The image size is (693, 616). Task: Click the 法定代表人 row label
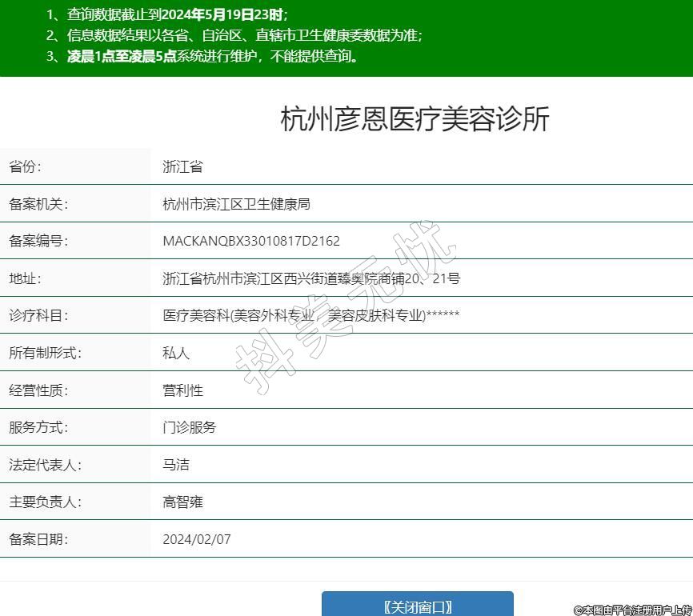[45, 465]
